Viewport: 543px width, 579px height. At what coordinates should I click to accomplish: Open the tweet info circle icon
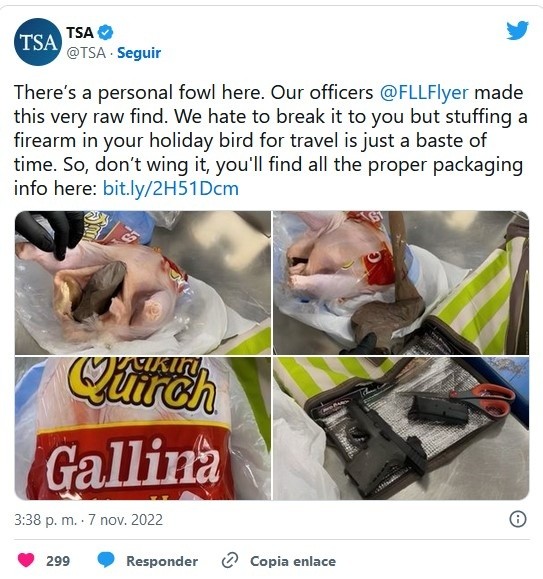point(518,519)
